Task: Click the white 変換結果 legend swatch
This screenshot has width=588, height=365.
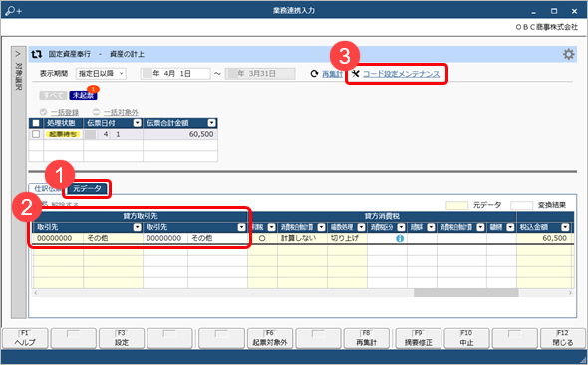Action: coord(521,205)
